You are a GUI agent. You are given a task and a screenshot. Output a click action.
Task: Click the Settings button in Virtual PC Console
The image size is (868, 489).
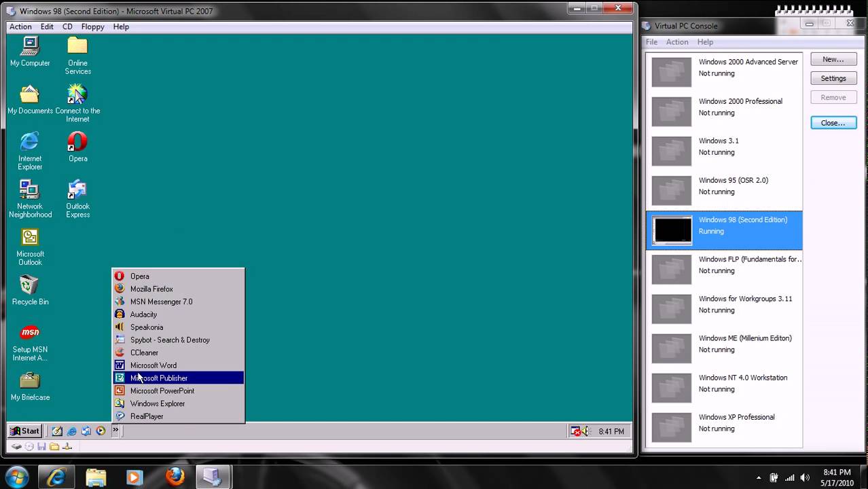click(x=833, y=78)
